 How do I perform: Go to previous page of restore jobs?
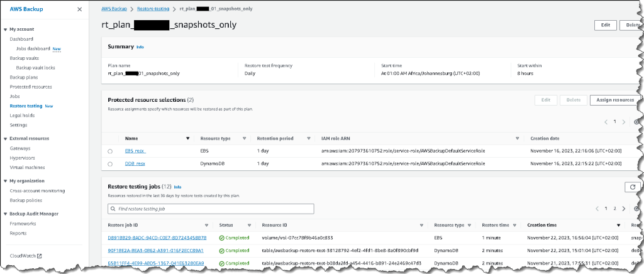pos(597,209)
